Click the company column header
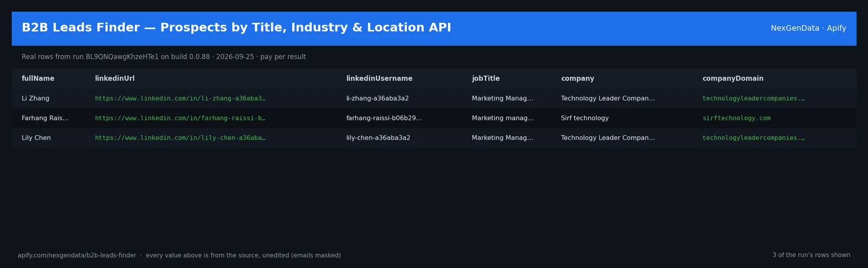 [x=578, y=79]
